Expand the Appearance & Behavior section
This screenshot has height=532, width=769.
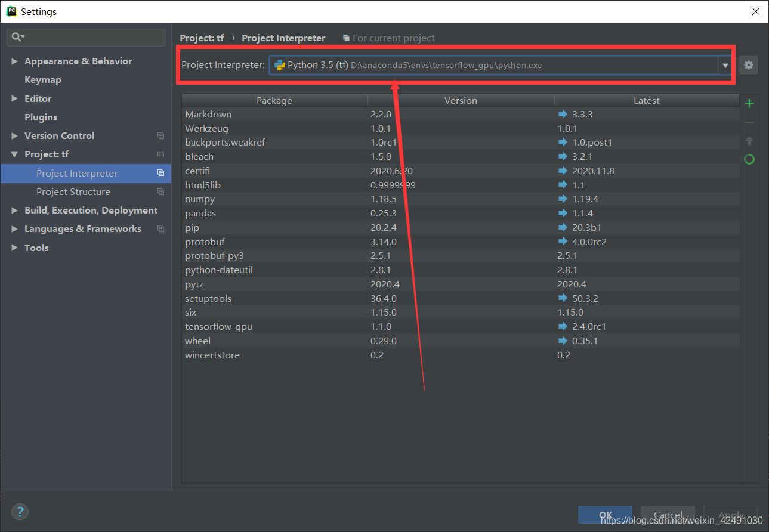click(x=14, y=61)
